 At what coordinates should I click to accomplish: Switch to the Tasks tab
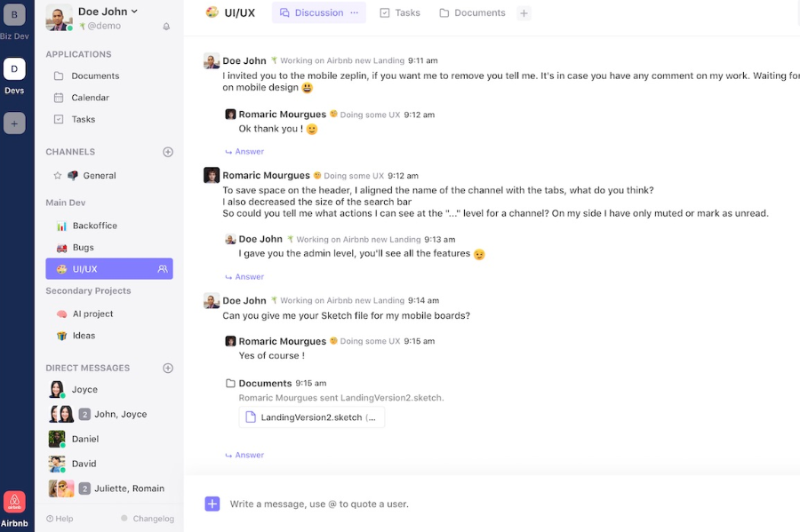coord(400,12)
